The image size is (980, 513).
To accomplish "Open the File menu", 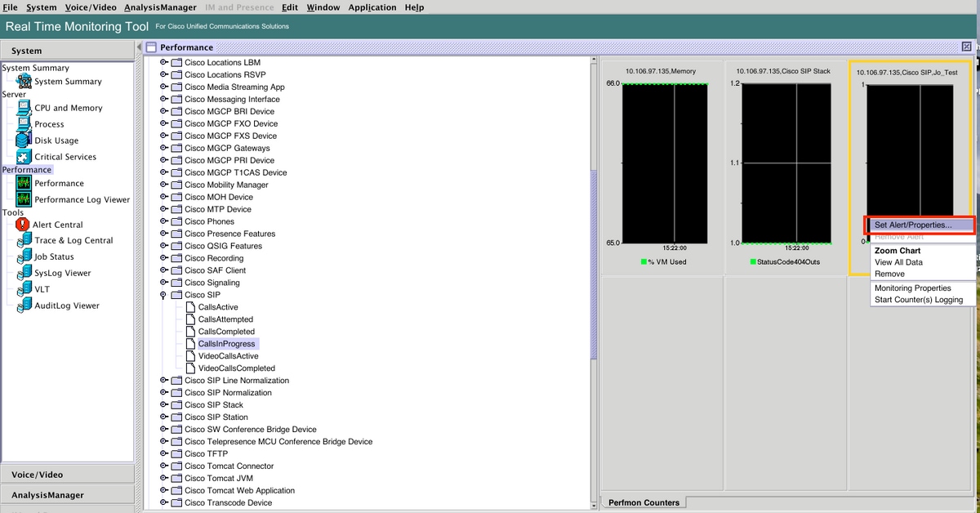I will tap(10, 7).
